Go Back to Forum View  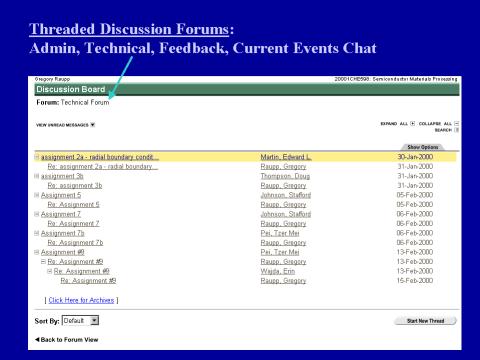click(x=66, y=340)
